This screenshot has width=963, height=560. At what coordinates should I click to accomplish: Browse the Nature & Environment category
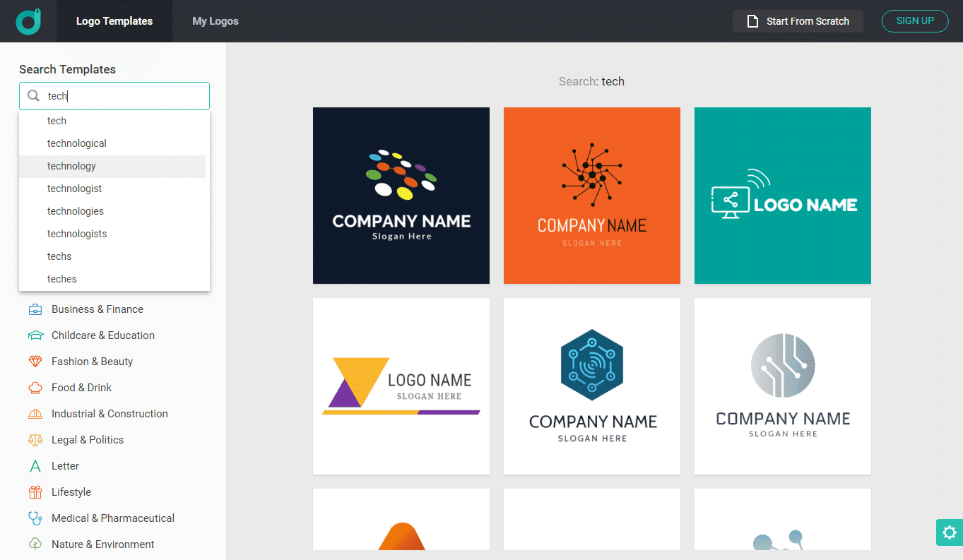103,544
